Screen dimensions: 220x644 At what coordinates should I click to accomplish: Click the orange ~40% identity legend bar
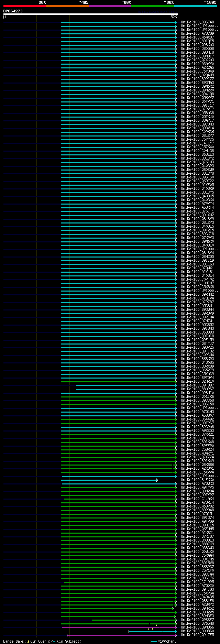pyautogui.click(x=67, y=6)
